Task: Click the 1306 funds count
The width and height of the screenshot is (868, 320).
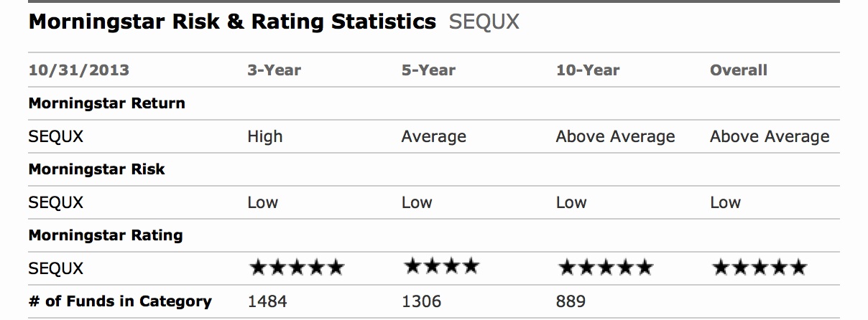Action: 421,301
